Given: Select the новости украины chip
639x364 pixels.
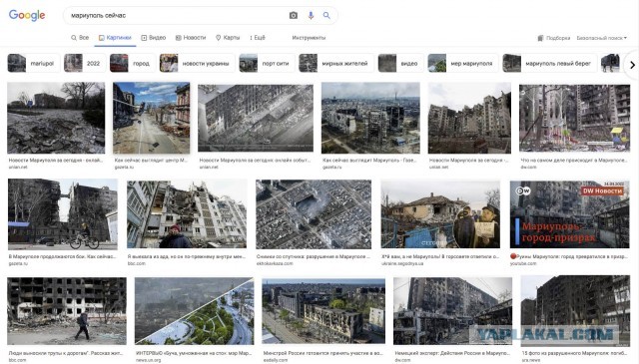Looking at the screenshot, I should (198, 63).
